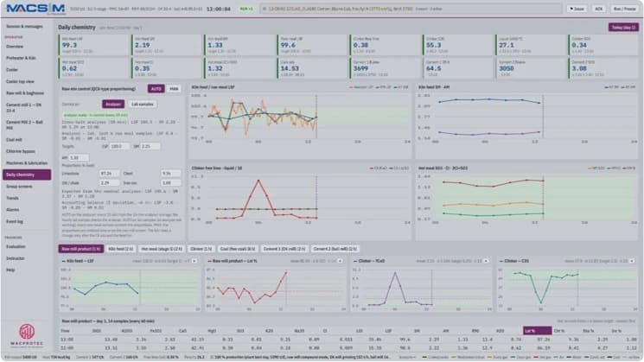
Task: Open Machines & lubrication screen
Action: (x=26, y=163)
